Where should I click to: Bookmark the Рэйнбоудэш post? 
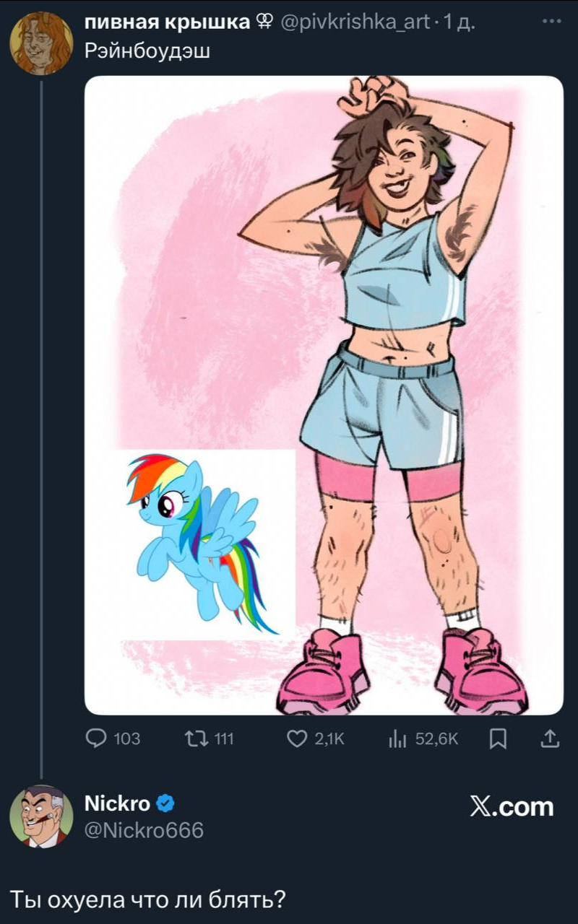[498, 738]
